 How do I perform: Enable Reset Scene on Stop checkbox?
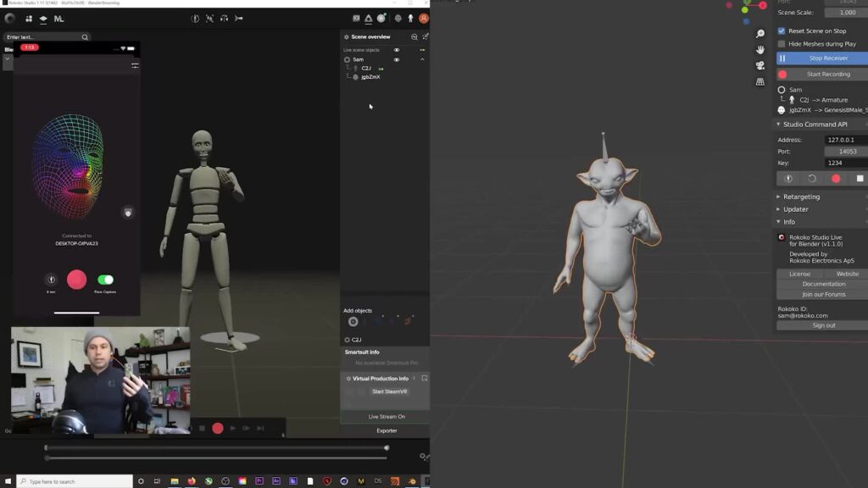coord(782,30)
